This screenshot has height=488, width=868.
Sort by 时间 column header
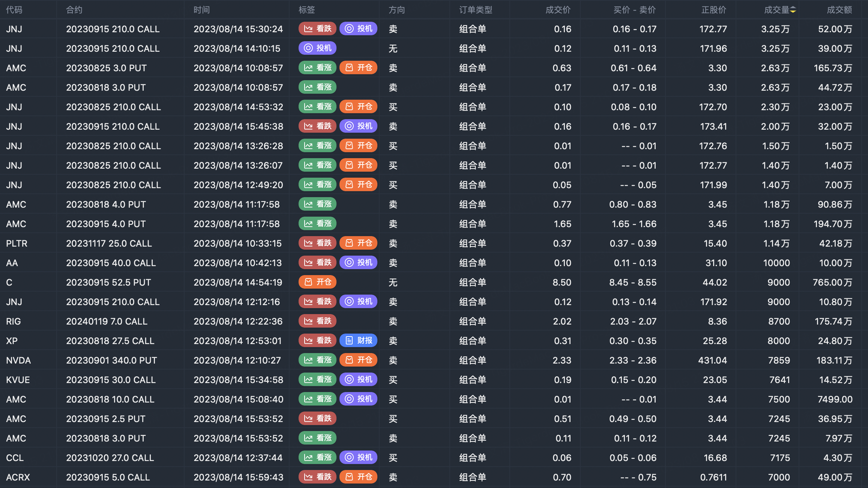201,10
